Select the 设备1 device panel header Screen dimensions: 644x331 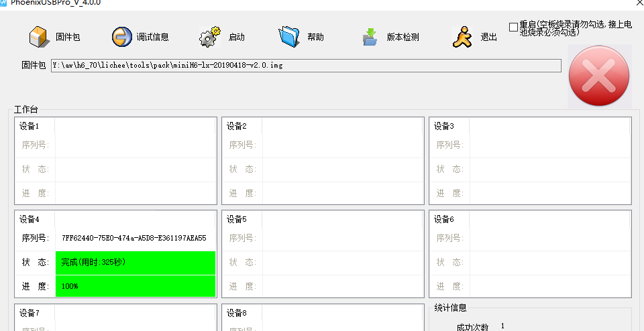coord(30,126)
